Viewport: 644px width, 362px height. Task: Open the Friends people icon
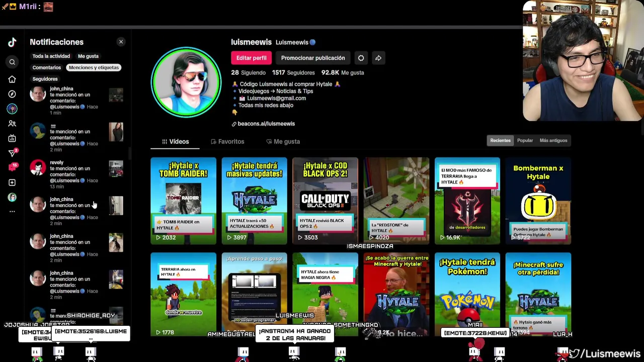point(12,123)
